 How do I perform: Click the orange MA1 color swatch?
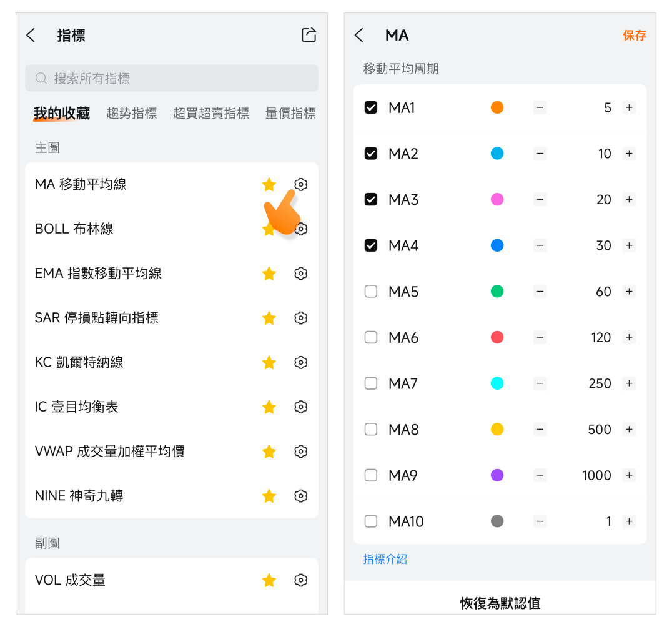tap(497, 107)
